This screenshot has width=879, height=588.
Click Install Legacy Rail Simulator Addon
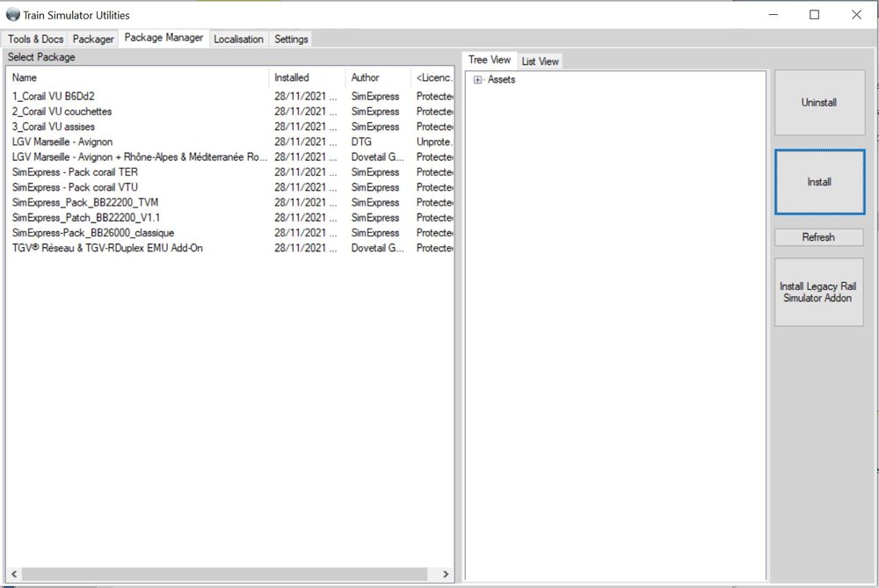point(818,292)
